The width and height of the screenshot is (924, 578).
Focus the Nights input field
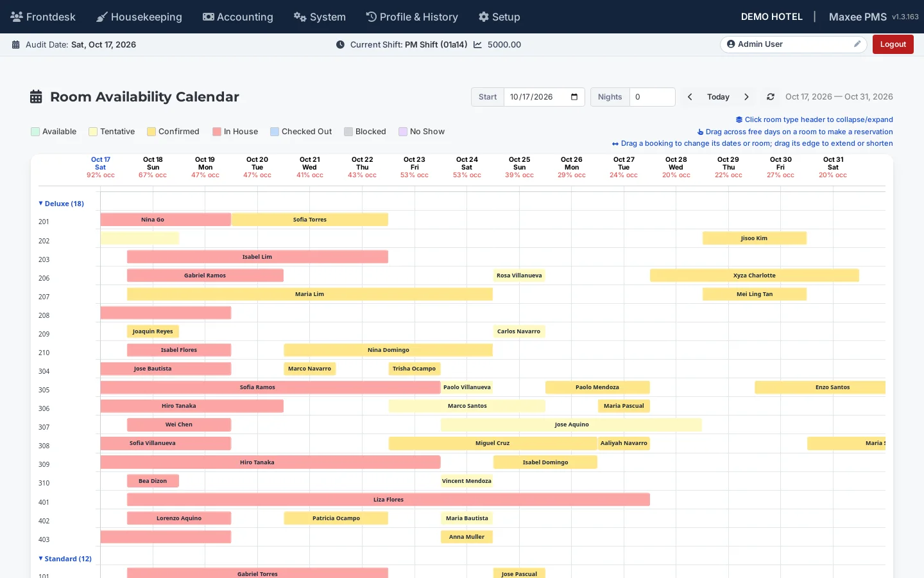[x=652, y=97]
